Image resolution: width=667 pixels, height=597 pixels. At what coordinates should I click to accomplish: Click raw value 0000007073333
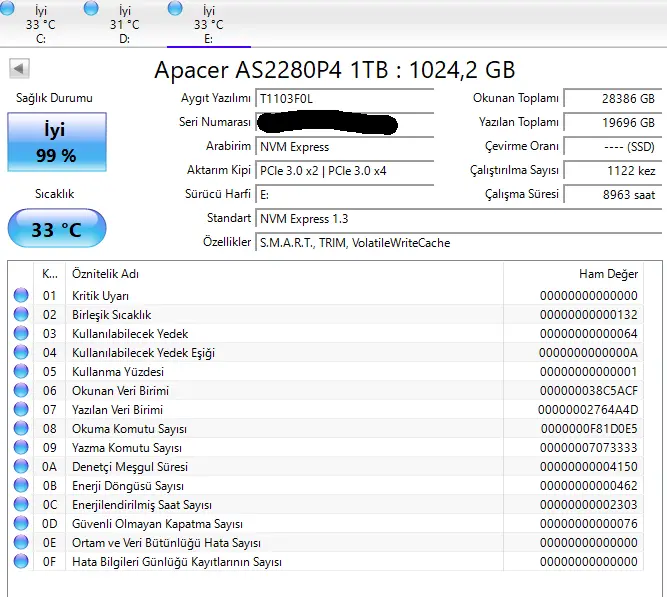(589, 448)
